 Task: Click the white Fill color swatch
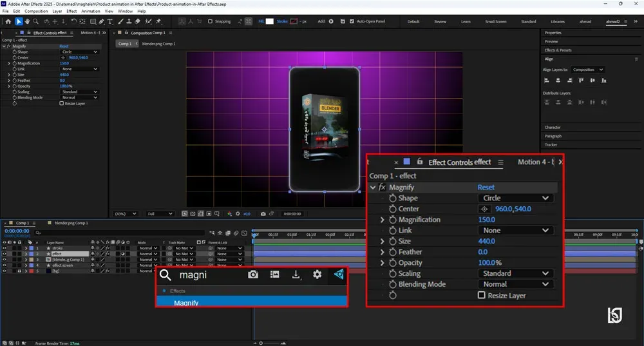click(269, 21)
